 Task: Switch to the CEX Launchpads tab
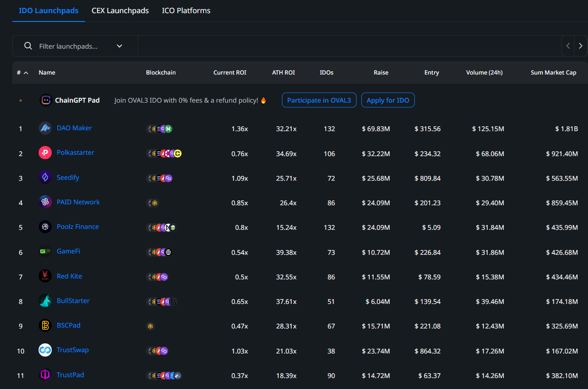[x=120, y=11]
